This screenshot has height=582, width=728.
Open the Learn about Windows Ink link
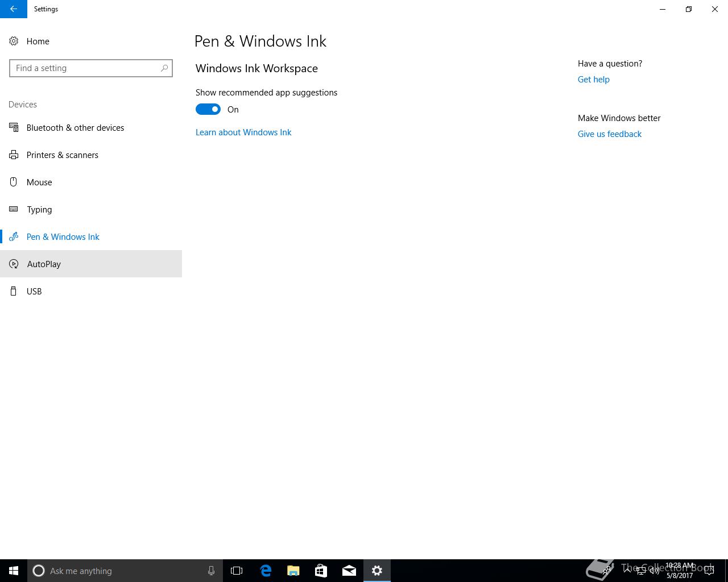[x=243, y=132]
